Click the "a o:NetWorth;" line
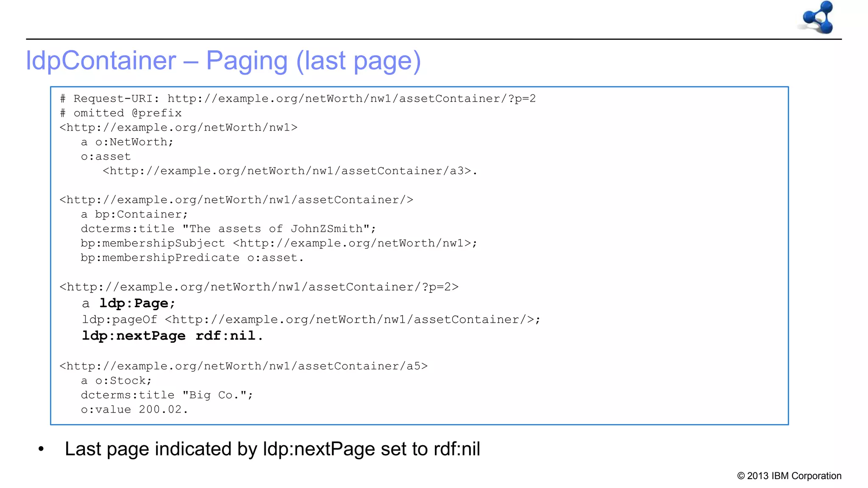The height and width of the screenshot is (488, 868). tap(127, 142)
